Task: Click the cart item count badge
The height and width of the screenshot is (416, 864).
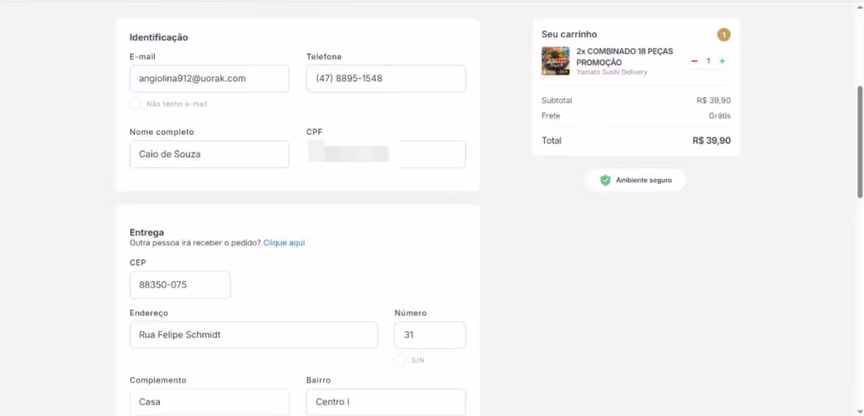Action: pyautogui.click(x=723, y=35)
